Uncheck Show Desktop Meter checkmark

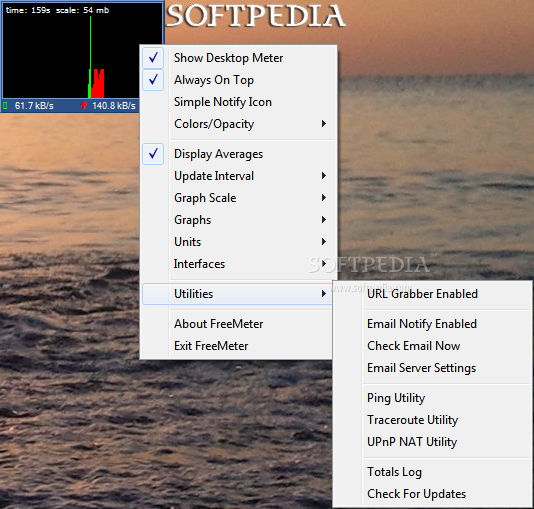click(x=153, y=58)
